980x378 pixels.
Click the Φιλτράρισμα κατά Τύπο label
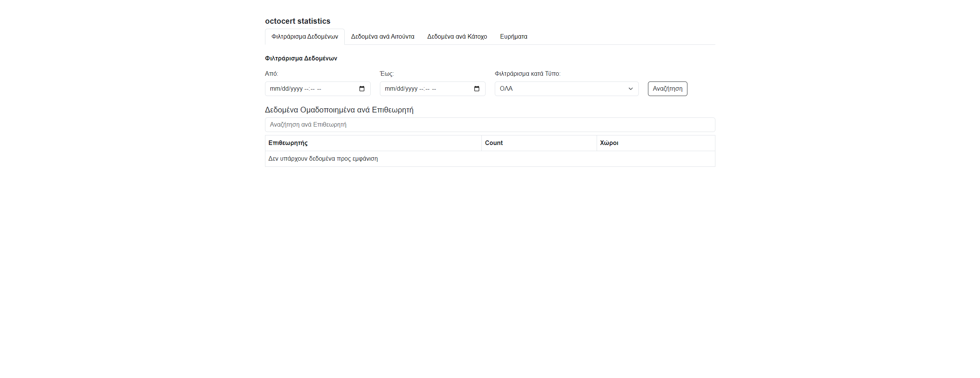coord(527,74)
